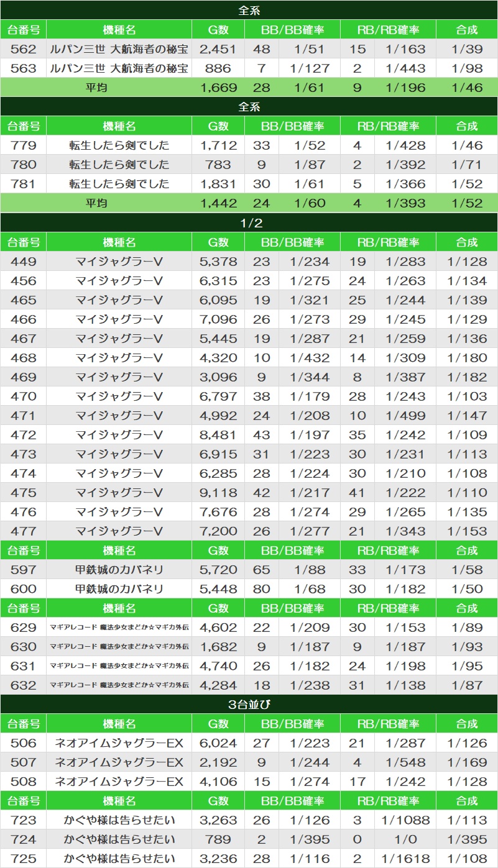Click G count 6,024 in row 506
Image resolution: width=498 pixels, height=868 pixels.
pos(218,743)
